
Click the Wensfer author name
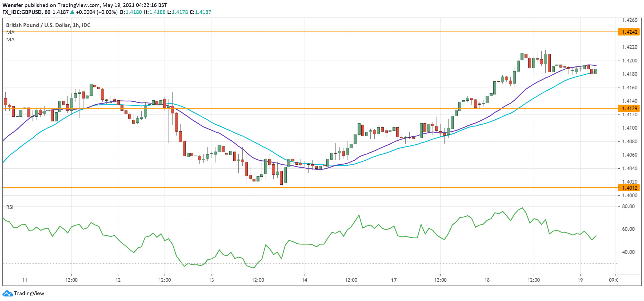coord(13,5)
